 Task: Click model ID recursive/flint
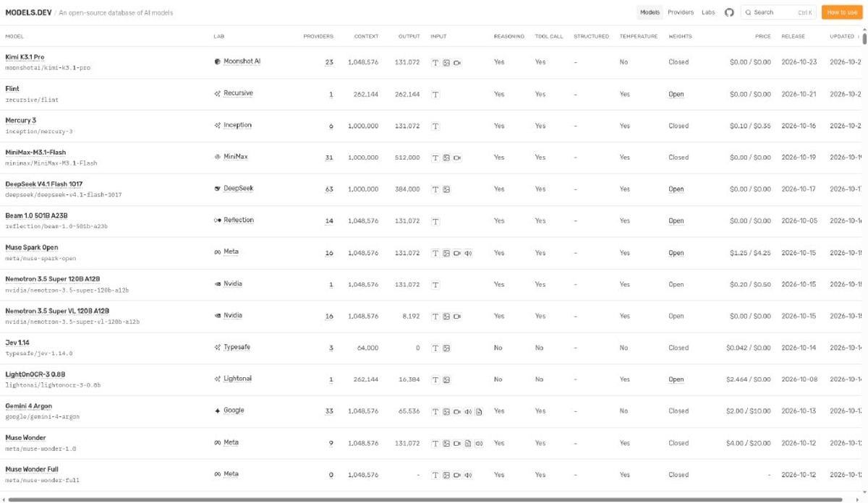tap(31, 100)
